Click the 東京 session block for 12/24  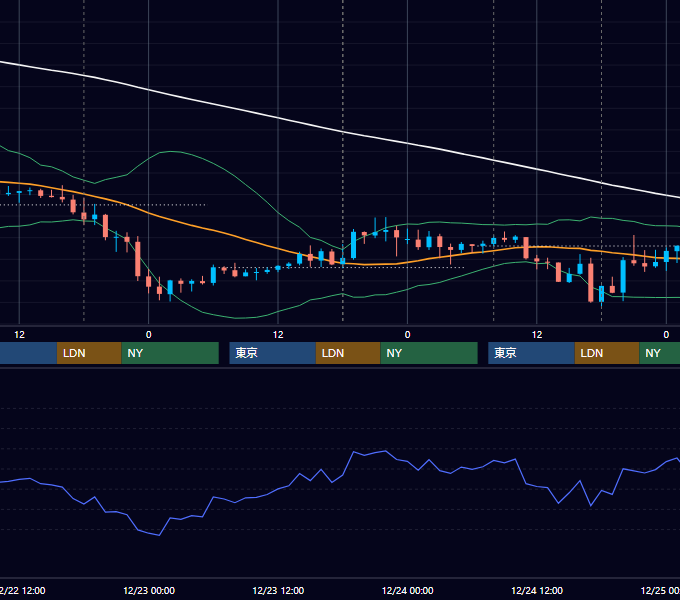click(x=531, y=353)
